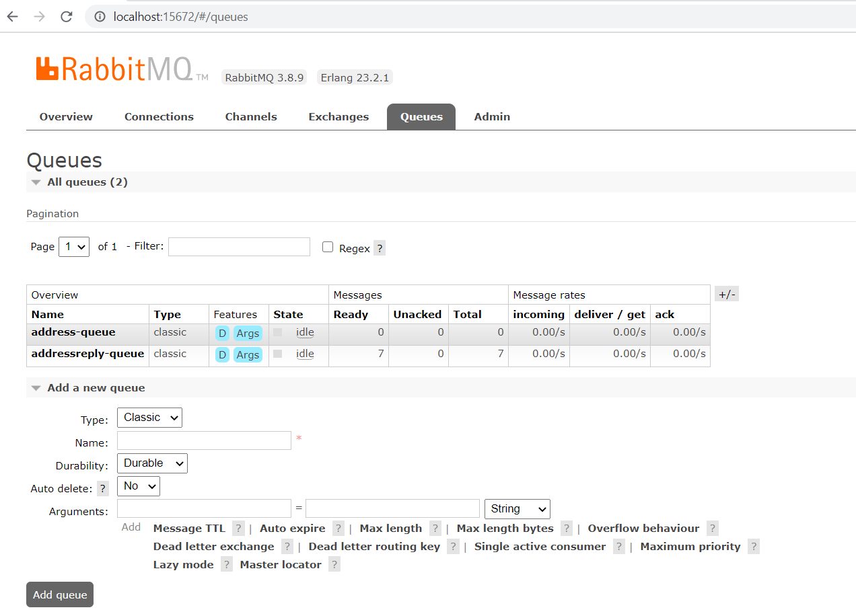Click the RabbitMQ logo
The image size is (856, 616).
coord(114,69)
